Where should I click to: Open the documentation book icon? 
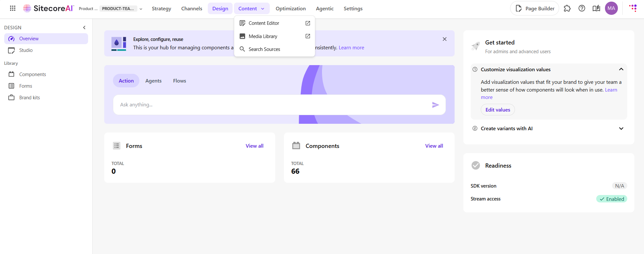[596, 8]
